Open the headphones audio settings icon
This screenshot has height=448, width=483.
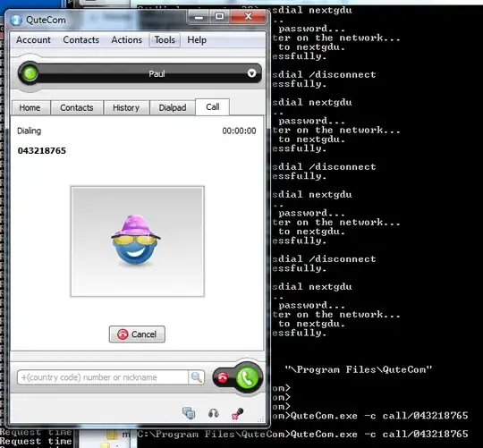pos(214,413)
